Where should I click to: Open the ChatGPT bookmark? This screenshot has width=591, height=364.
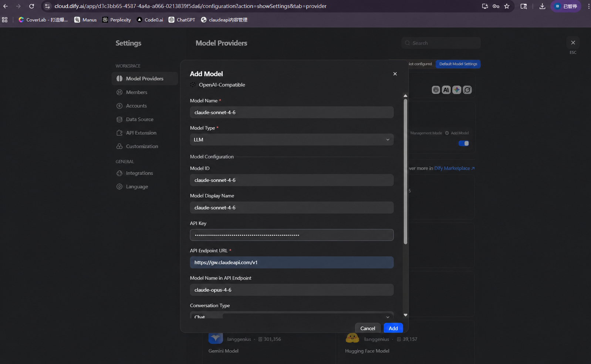coord(182,20)
